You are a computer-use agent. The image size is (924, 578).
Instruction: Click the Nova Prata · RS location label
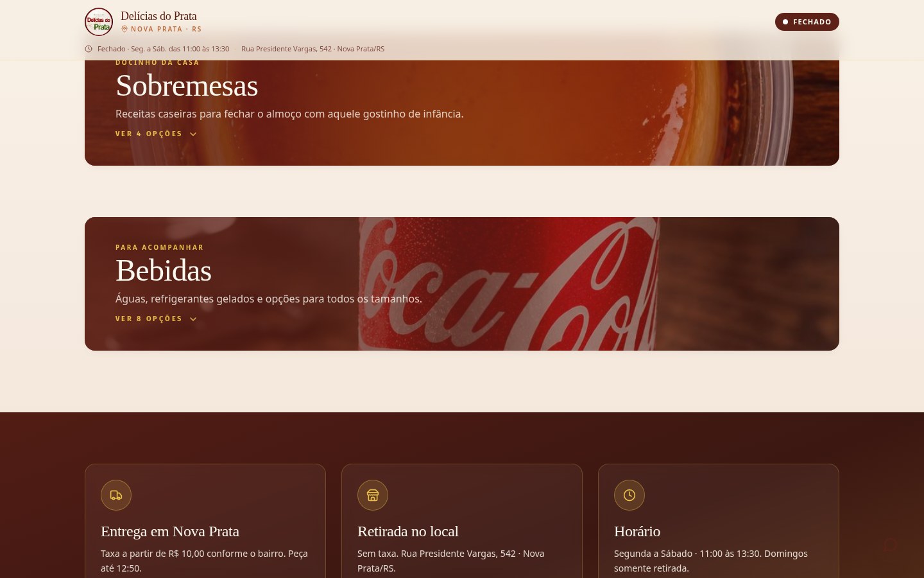tap(166, 29)
